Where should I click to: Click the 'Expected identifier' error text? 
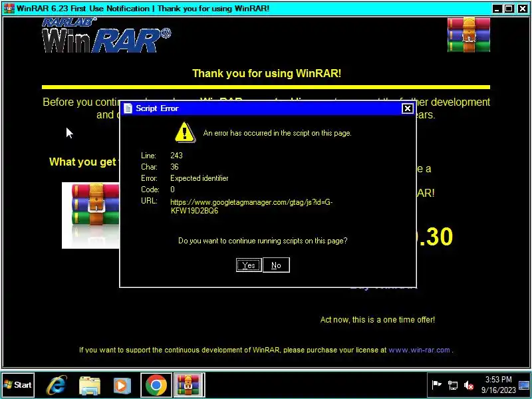coord(199,178)
